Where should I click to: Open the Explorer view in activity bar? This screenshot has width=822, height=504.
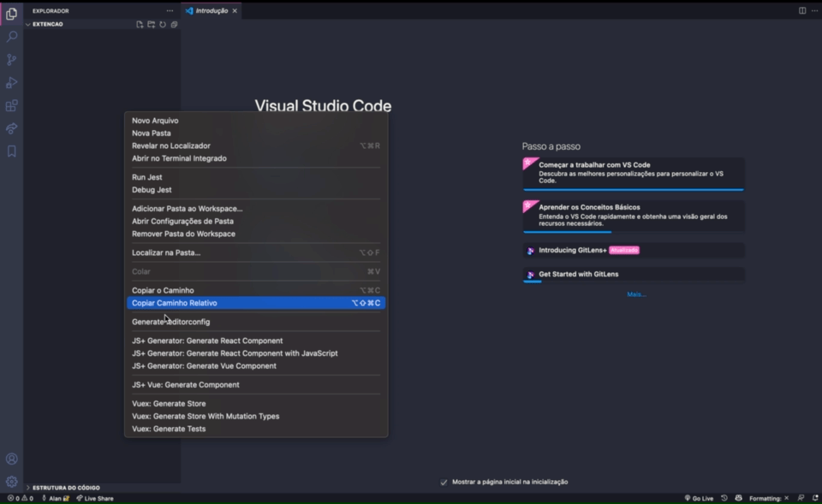point(11,14)
